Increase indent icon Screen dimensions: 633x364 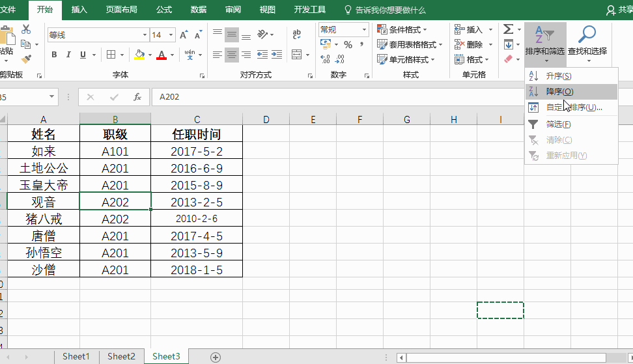click(277, 55)
